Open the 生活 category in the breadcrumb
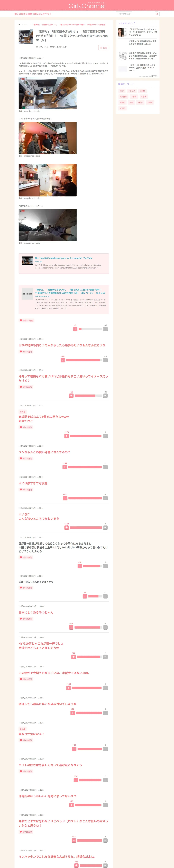Viewport: 174px width, 868px height. 26,25
